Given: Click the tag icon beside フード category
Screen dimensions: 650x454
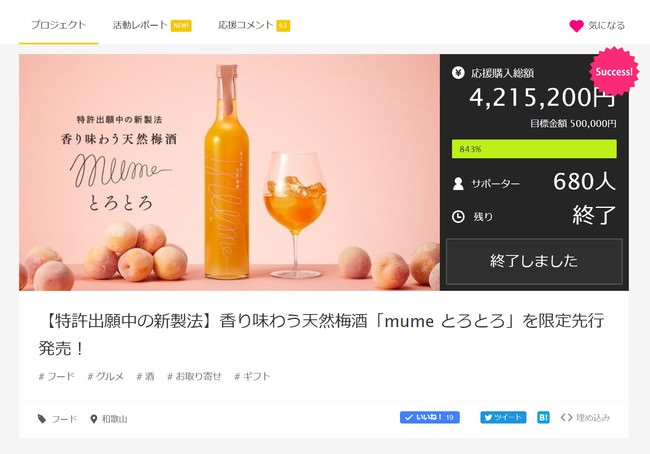Looking at the screenshot, I should 42,418.
